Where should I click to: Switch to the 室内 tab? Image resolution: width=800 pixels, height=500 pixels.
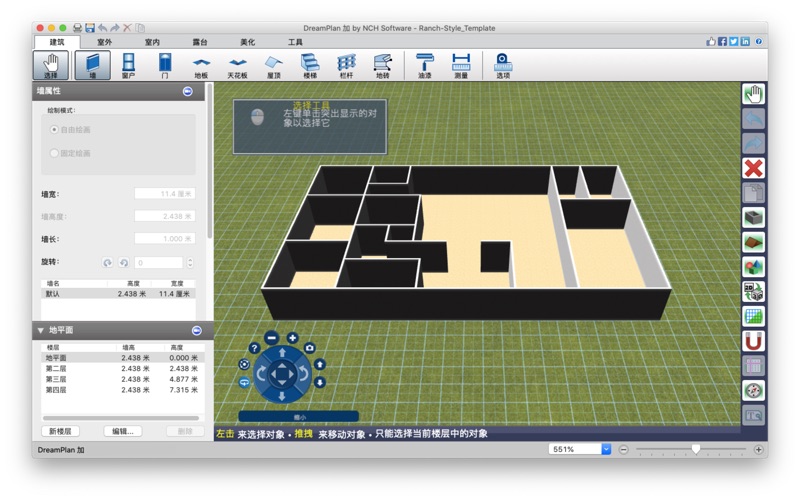(152, 42)
